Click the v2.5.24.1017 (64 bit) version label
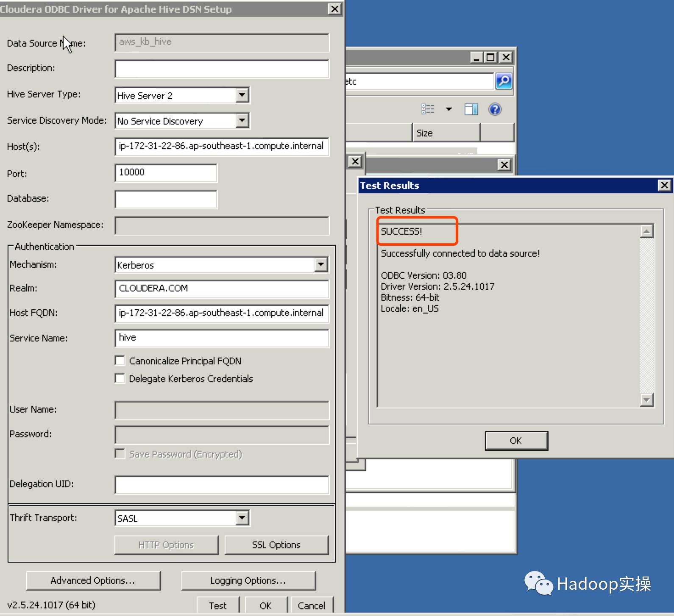 pos(51,605)
